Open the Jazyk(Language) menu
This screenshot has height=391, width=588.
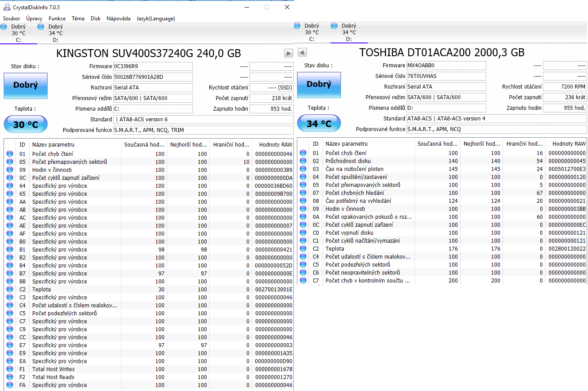point(156,19)
